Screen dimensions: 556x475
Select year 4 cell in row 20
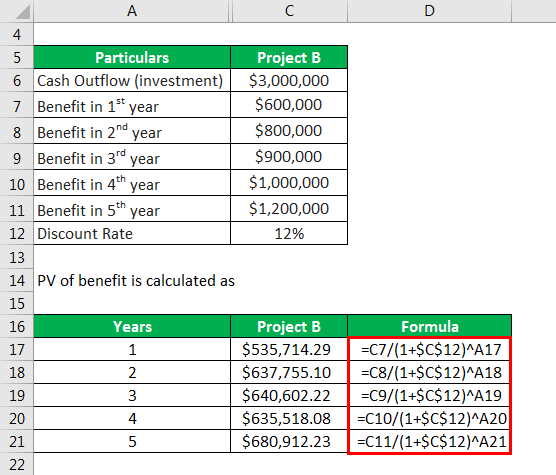click(x=132, y=418)
